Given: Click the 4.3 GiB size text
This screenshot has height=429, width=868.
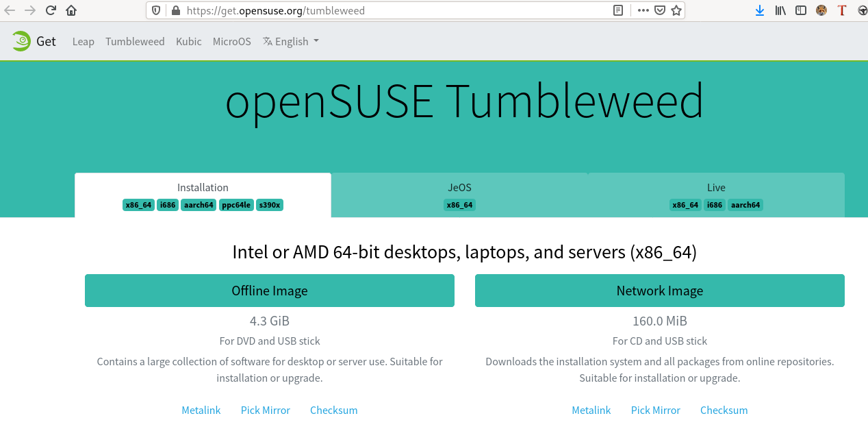Looking at the screenshot, I should (x=270, y=321).
